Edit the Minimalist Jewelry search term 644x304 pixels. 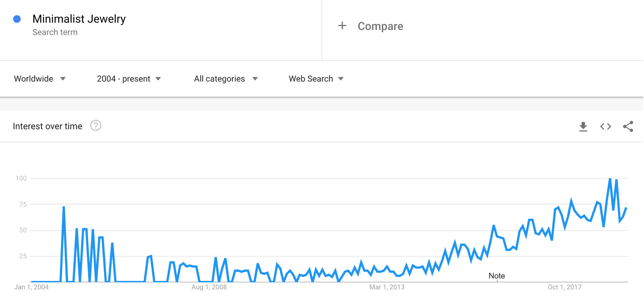(x=79, y=19)
